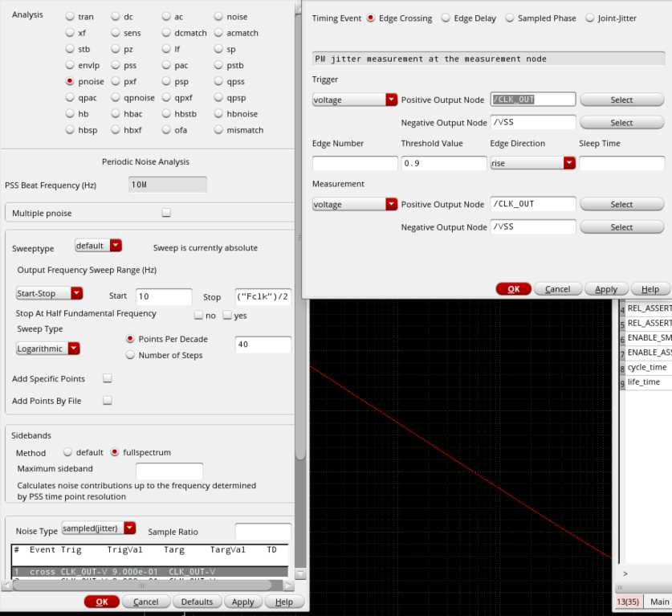
Task: Switch to the Main tab
Action: click(659, 602)
